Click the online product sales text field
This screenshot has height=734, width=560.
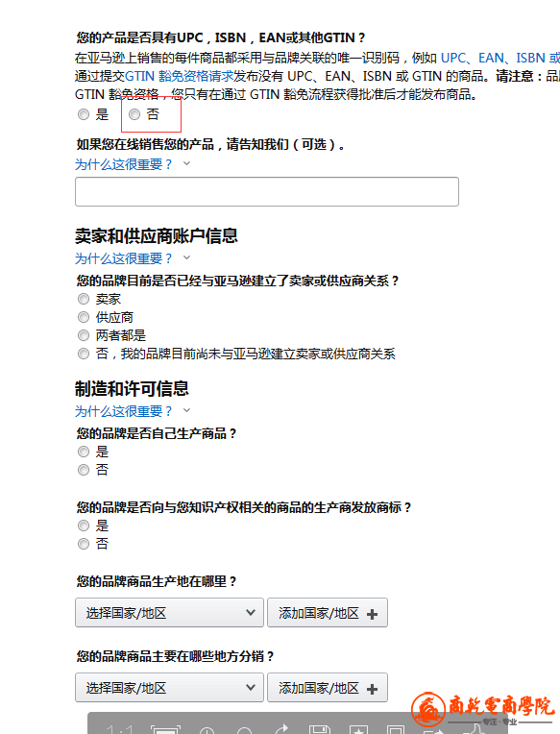[x=267, y=191]
